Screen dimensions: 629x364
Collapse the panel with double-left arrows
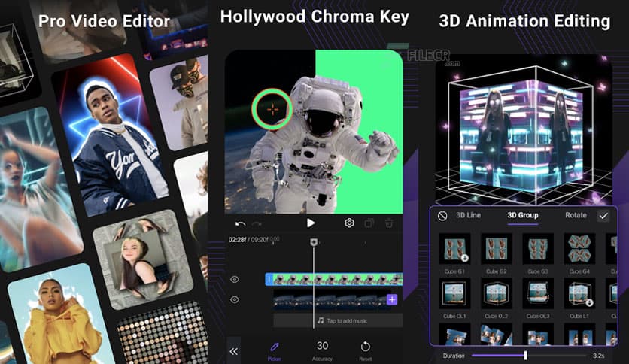click(233, 351)
